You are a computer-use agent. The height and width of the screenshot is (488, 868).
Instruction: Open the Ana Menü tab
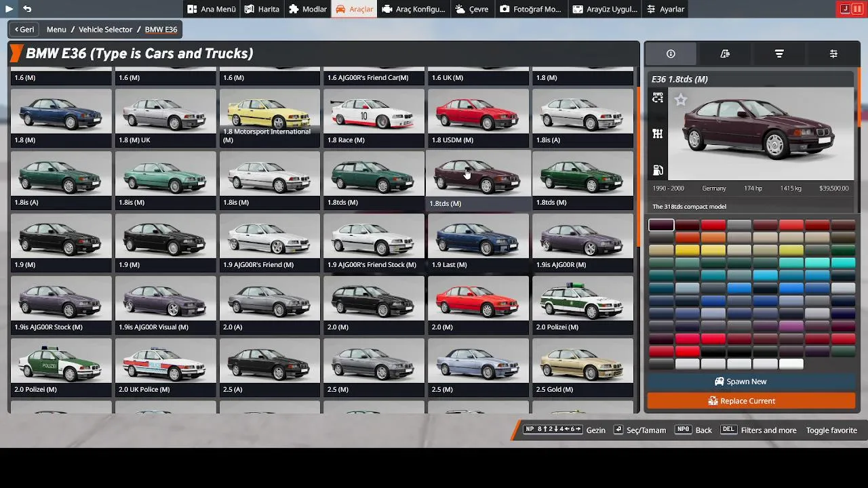tap(212, 9)
